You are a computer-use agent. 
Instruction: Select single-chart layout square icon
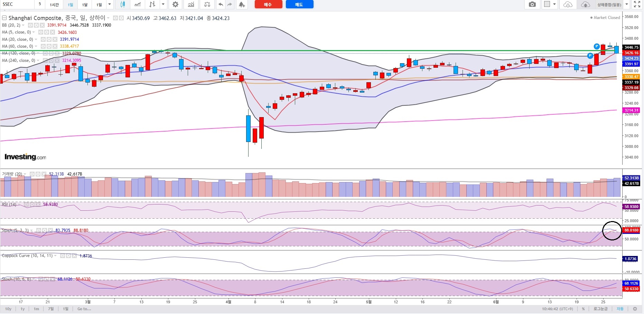tap(547, 4)
